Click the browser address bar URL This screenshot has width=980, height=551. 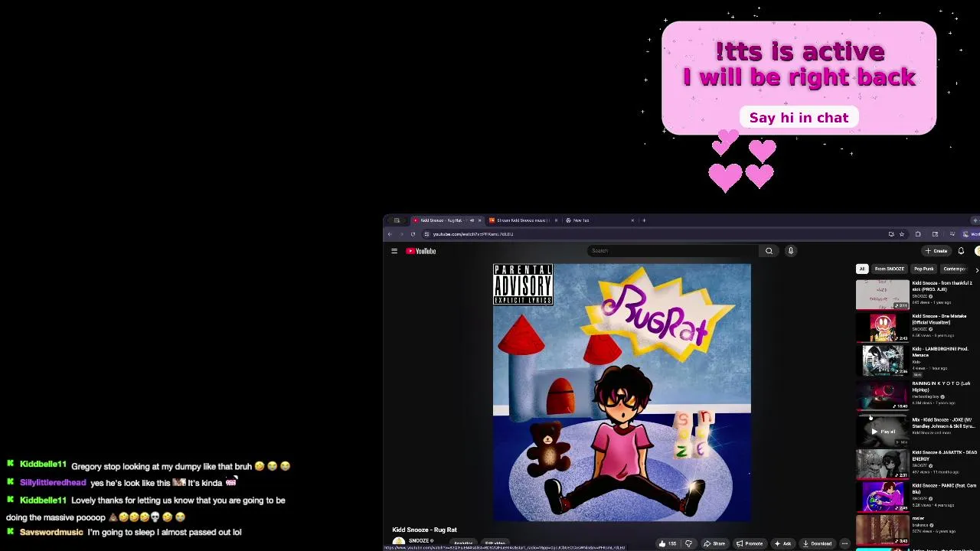click(472, 234)
